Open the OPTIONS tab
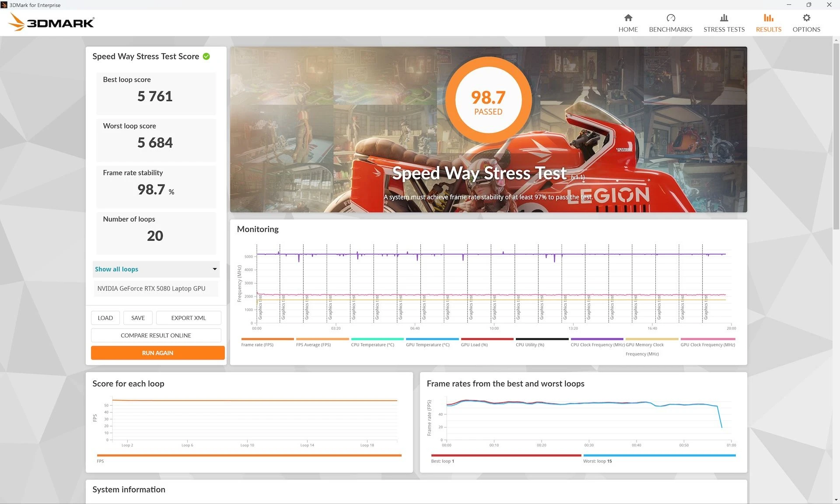Screen dimensions: 840x504 click(806, 23)
